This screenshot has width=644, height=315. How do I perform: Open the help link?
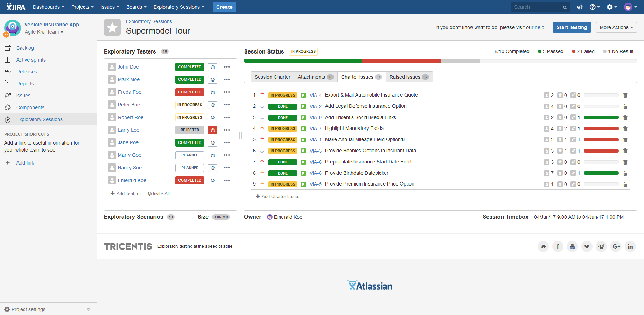coord(539,27)
